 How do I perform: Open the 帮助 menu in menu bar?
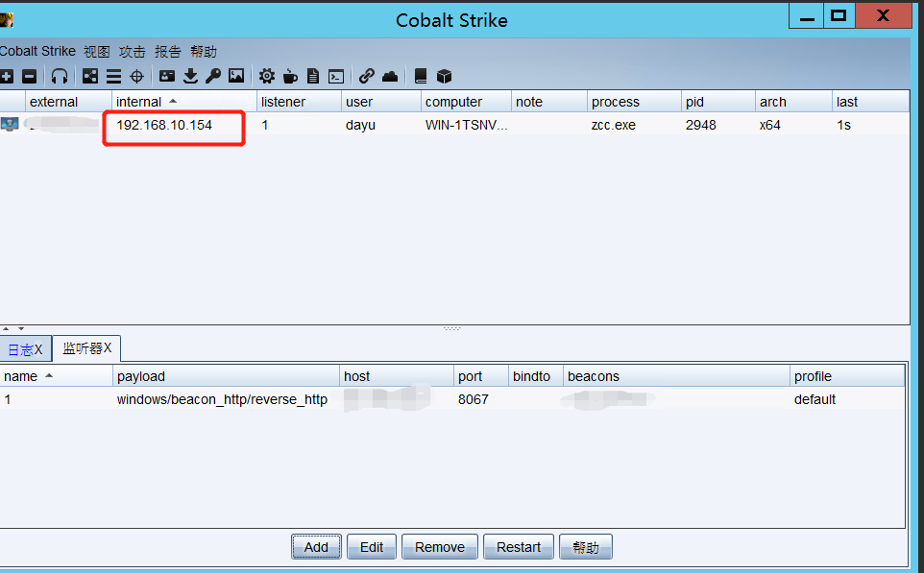point(204,51)
